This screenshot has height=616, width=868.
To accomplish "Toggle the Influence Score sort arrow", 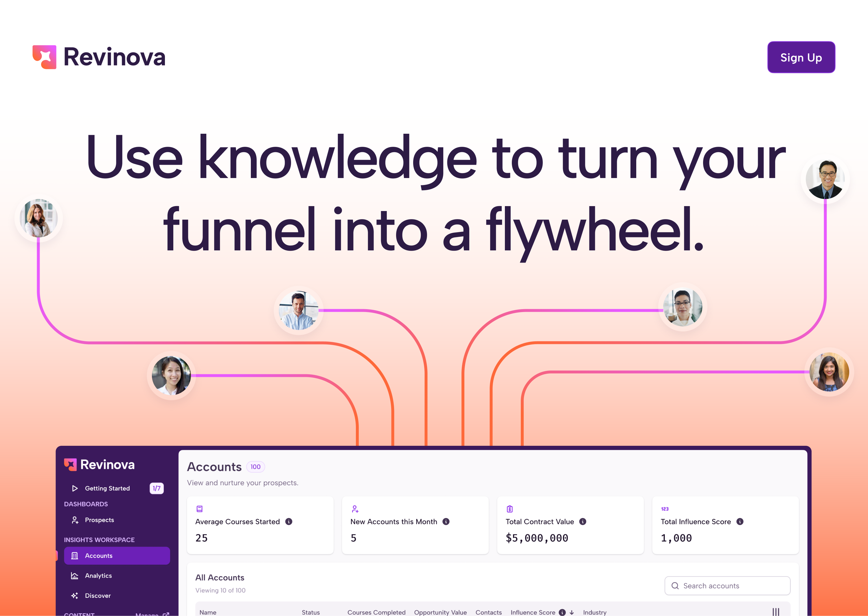I will click(572, 612).
